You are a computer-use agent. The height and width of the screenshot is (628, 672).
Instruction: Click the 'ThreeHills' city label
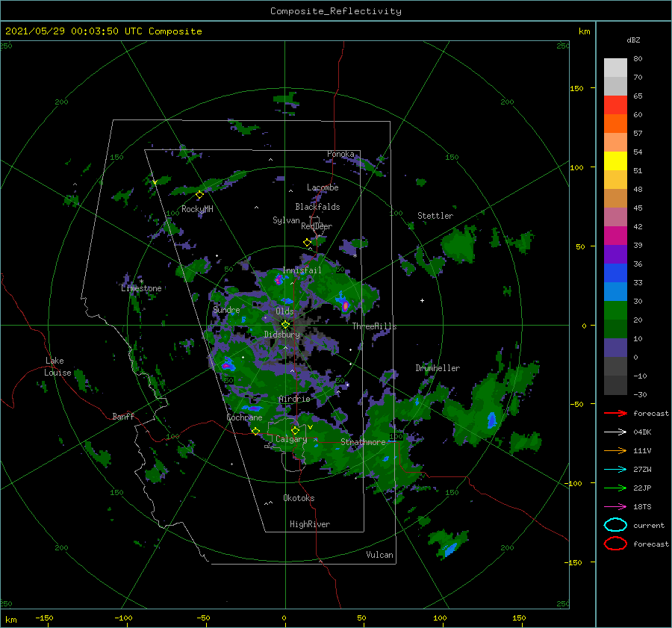click(x=374, y=326)
